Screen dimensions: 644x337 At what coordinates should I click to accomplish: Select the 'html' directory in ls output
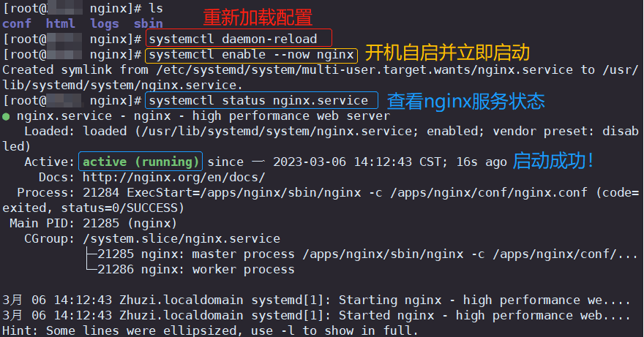pyautogui.click(x=61, y=23)
